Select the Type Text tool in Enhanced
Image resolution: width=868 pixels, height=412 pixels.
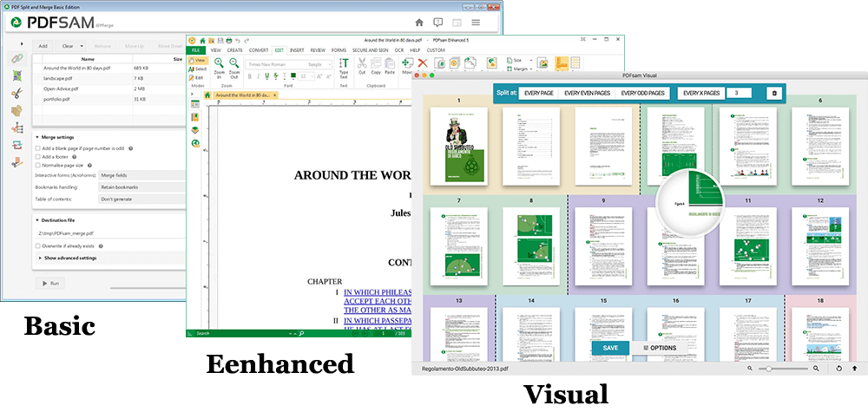point(344,67)
